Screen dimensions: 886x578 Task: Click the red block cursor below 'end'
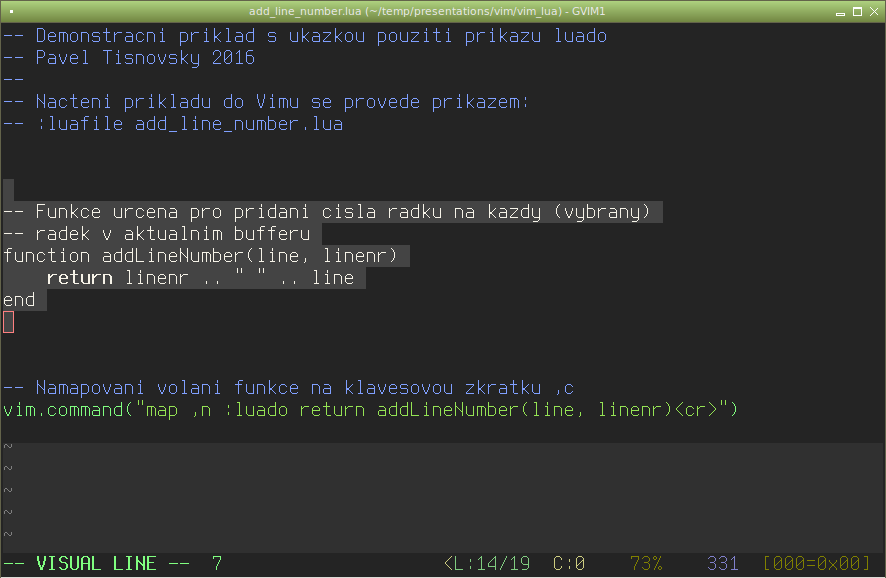pos(8,323)
